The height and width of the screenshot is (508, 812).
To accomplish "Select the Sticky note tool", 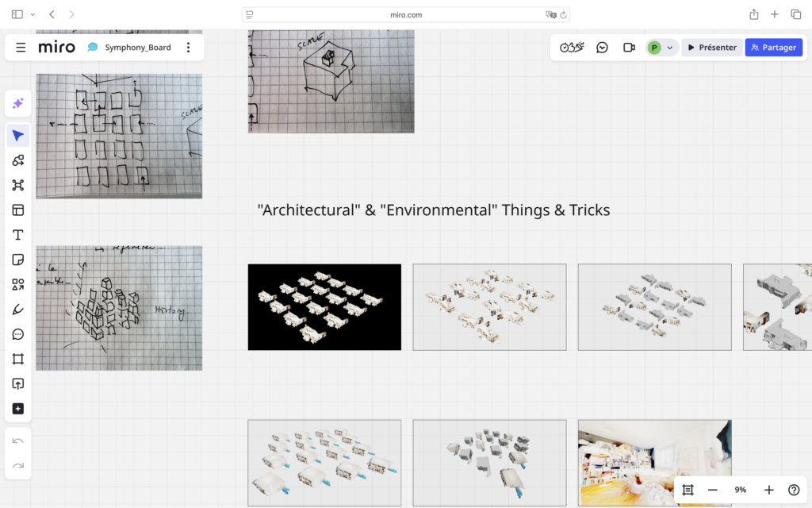I will coord(17,260).
